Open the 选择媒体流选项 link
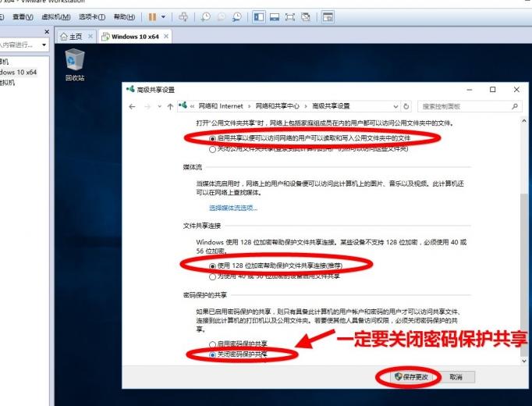532x406 pixels. pyautogui.click(x=233, y=208)
